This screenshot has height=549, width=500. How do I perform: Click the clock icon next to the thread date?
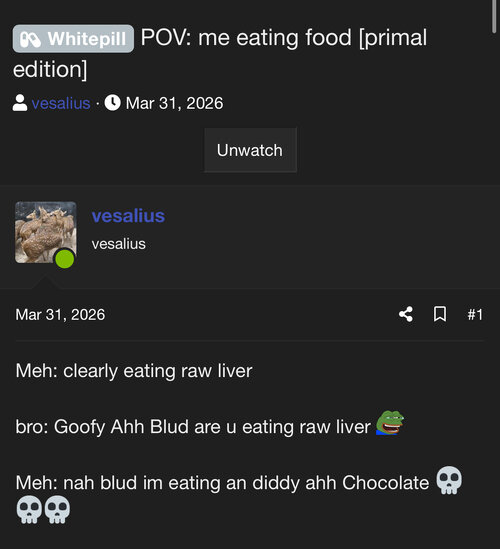pos(112,103)
